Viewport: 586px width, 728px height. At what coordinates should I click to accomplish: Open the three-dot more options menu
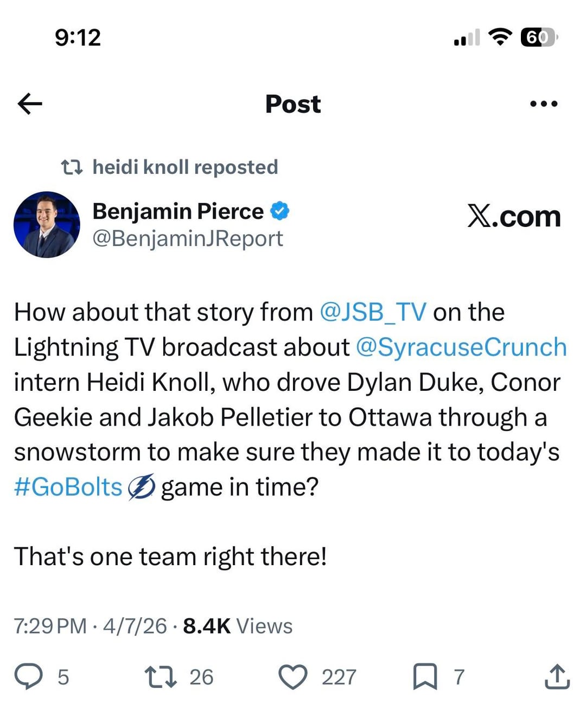click(543, 104)
